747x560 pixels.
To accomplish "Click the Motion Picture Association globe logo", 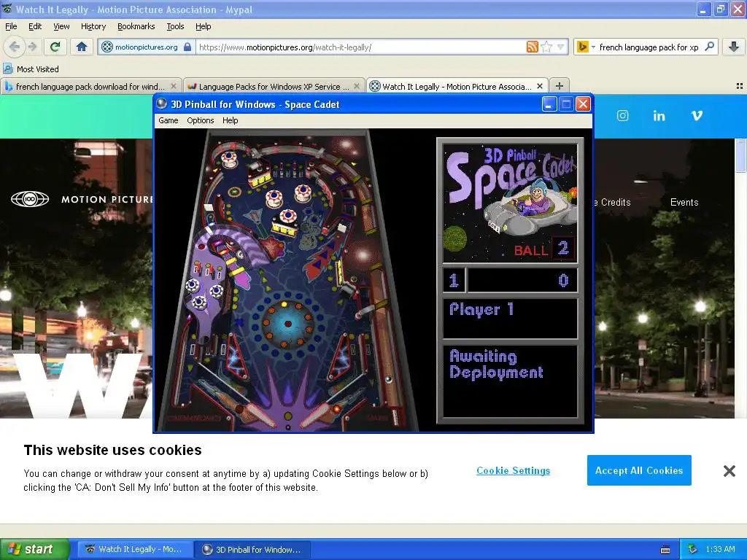I will click(30, 199).
